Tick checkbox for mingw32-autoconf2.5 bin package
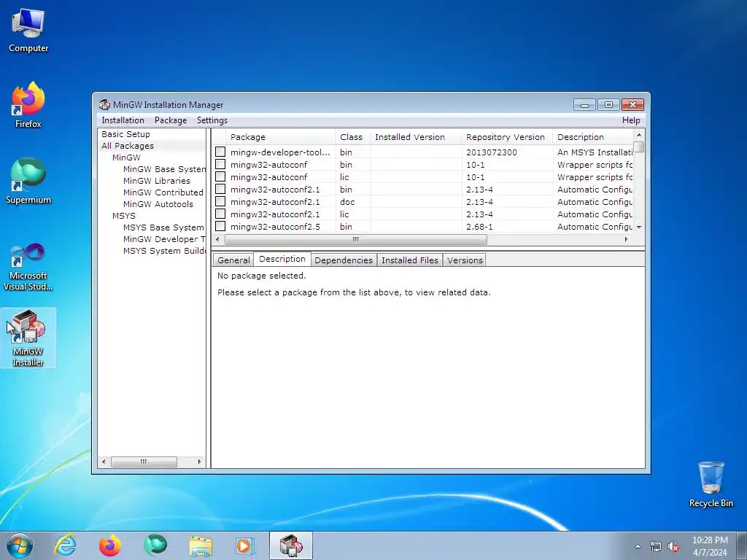 click(x=220, y=226)
